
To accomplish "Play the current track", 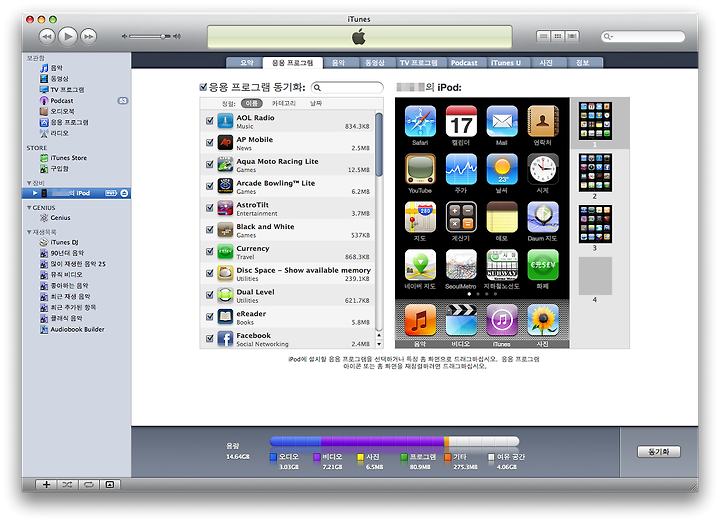I will [x=68, y=36].
